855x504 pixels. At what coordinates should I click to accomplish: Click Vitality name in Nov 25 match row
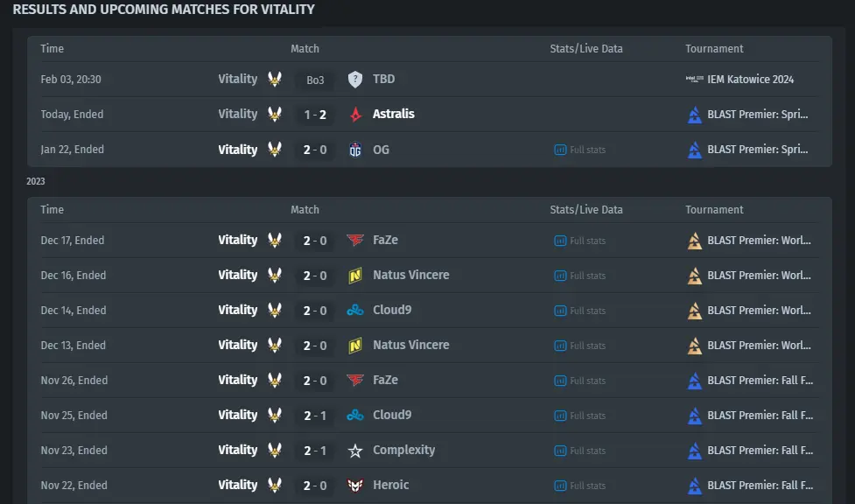coord(238,415)
